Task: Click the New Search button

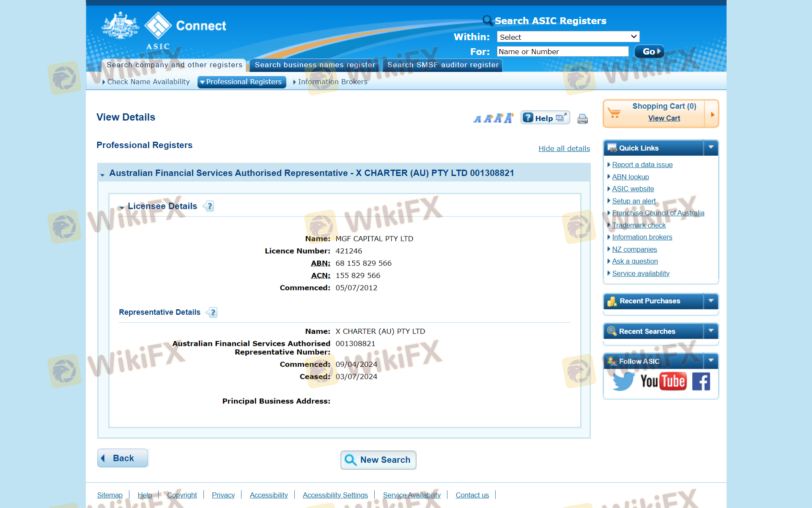Action: pos(378,460)
